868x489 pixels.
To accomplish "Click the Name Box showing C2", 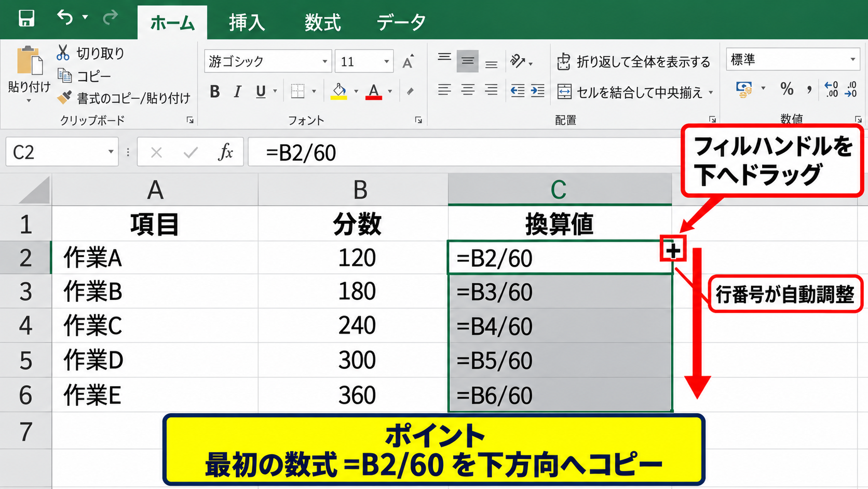I will click(62, 152).
